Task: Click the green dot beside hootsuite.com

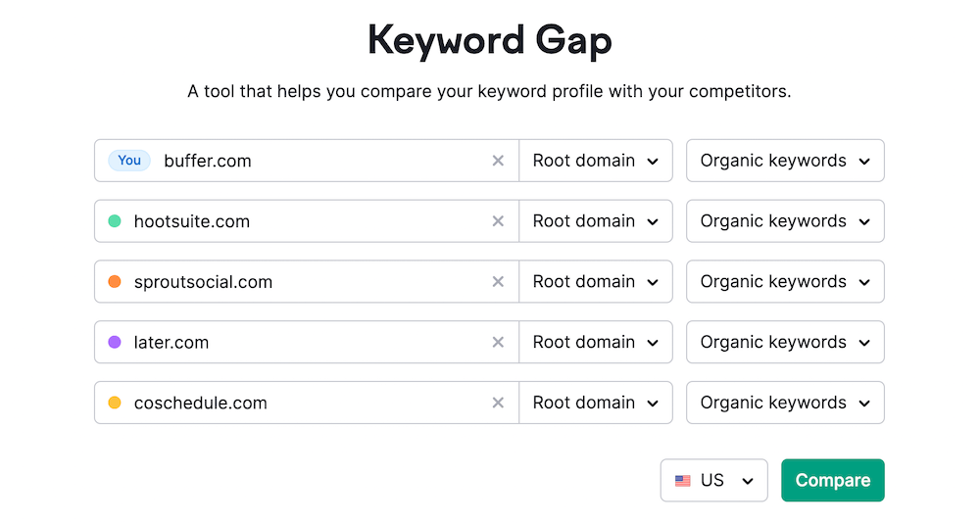Action: (x=115, y=221)
